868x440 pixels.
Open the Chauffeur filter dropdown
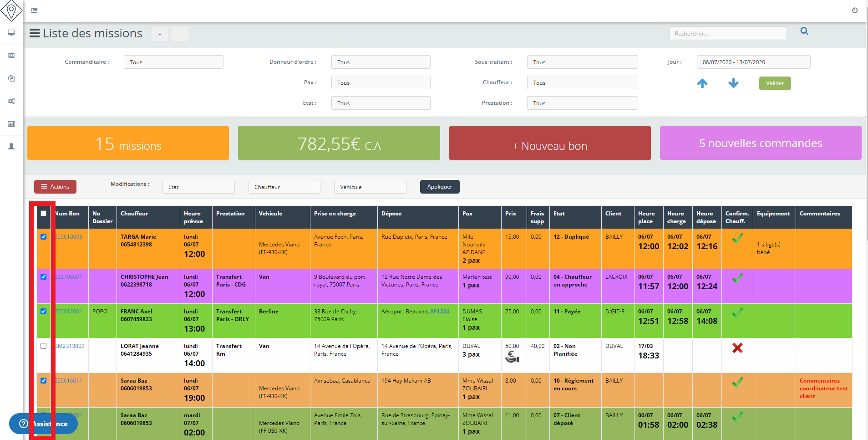coord(582,83)
